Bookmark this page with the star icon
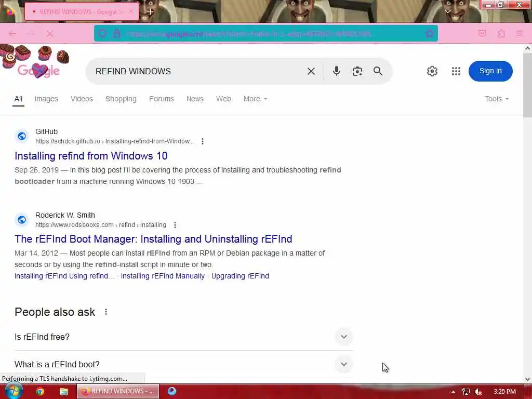532x399 pixels. (x=429, y=33)
